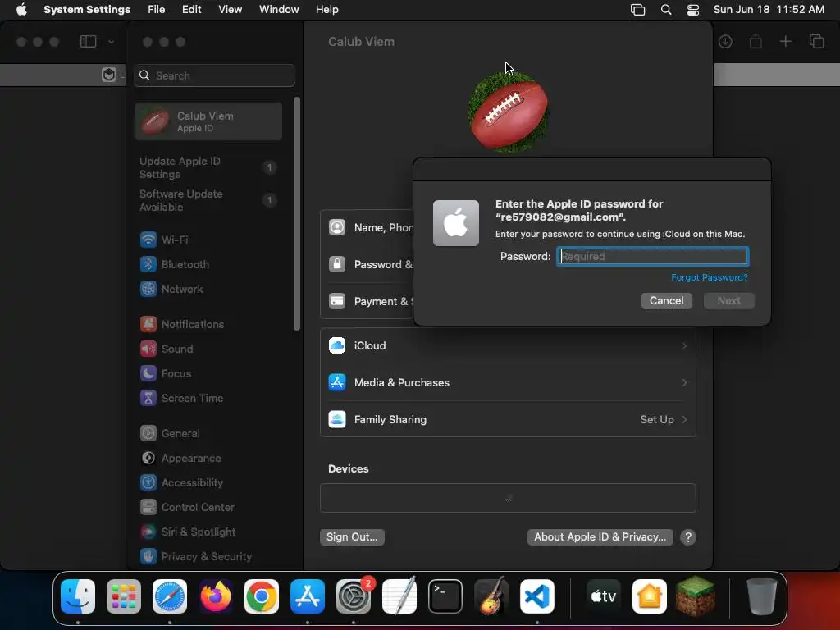Screen dimensions: 840x630
Task: Open Control Center in menu bar
Action: (x=692, y=10)
